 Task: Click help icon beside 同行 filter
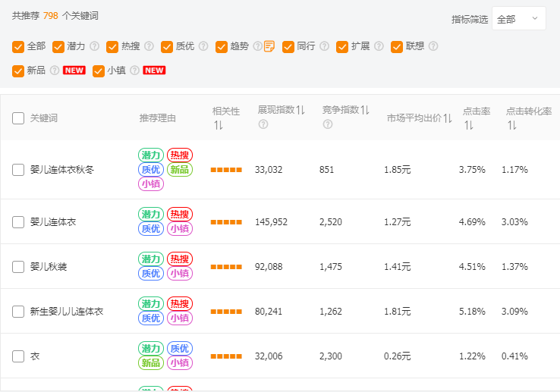[x=324, y=46]
